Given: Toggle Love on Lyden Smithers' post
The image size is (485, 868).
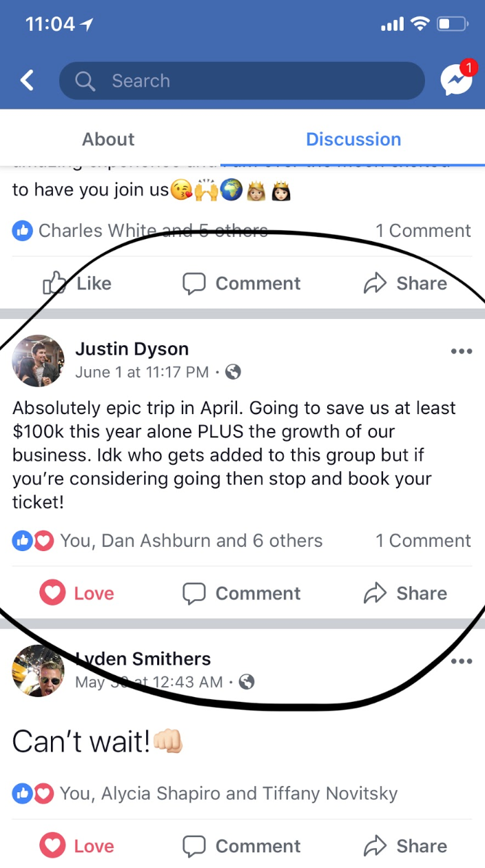Looking at the screenshot, I should point(76,846).
